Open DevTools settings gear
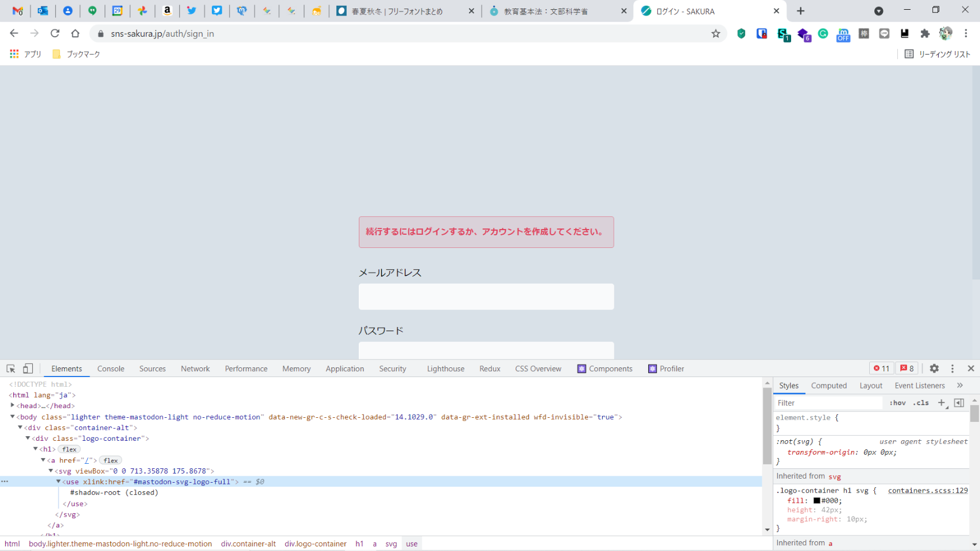The image size is (980, 551). point(934,368)
